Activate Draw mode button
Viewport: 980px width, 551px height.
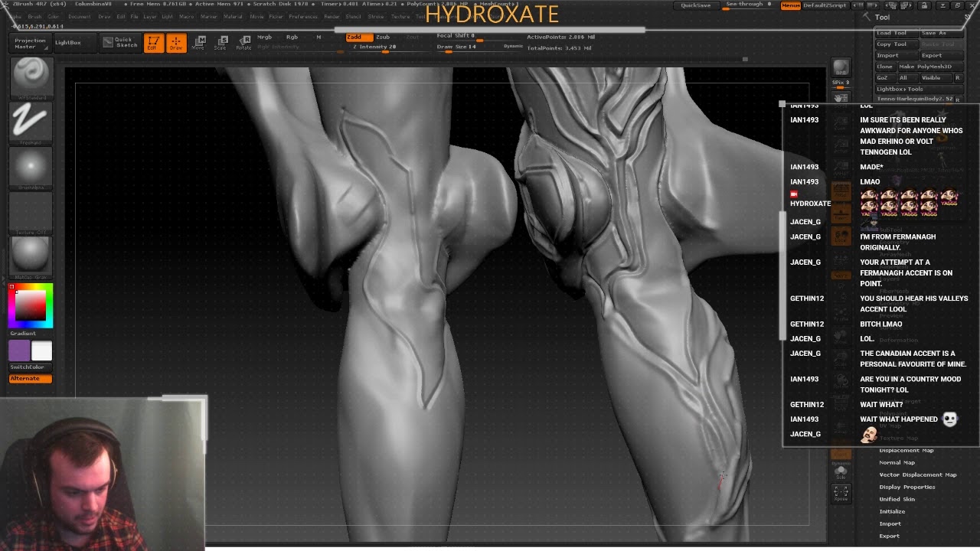click(x=176, y=43)
